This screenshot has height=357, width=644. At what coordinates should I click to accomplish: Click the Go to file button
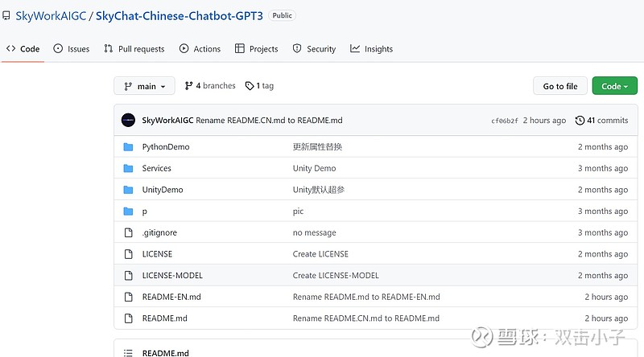click(x=560, y=86)
